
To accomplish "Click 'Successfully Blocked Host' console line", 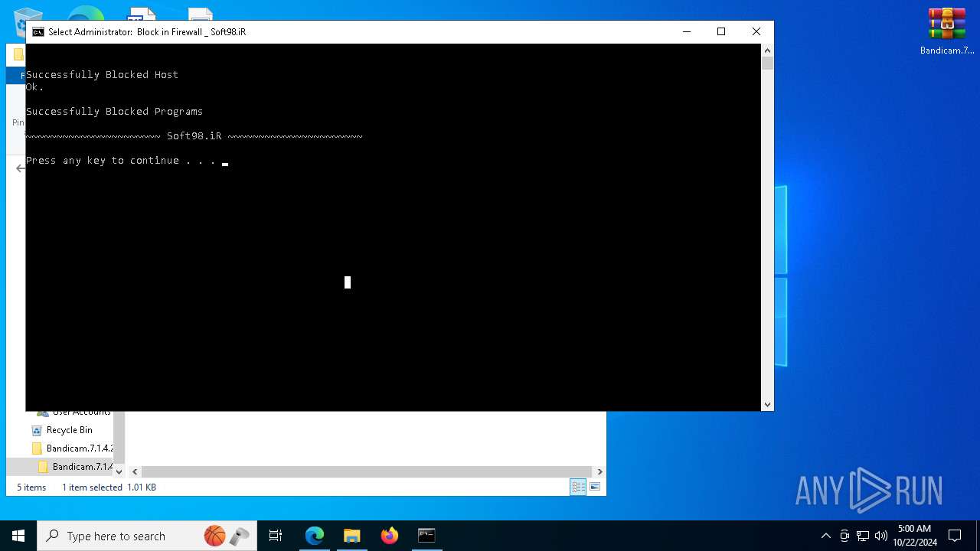I will tap(102, 75).
